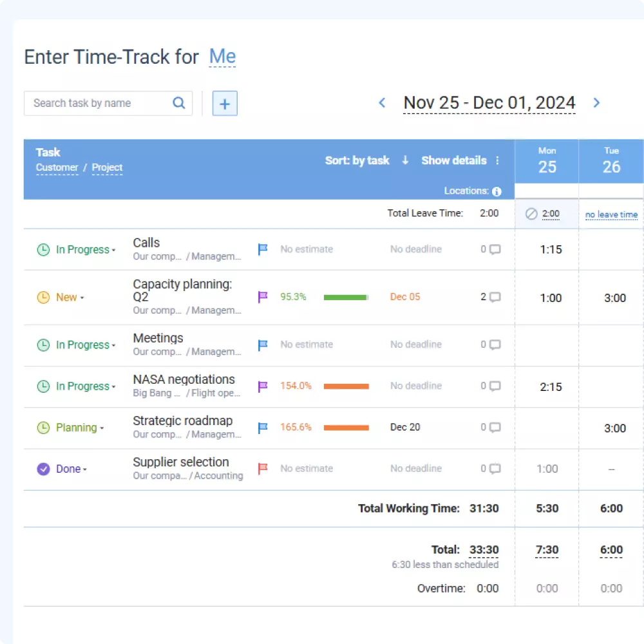Click the plus button to add task

click(x=225, y=103)
